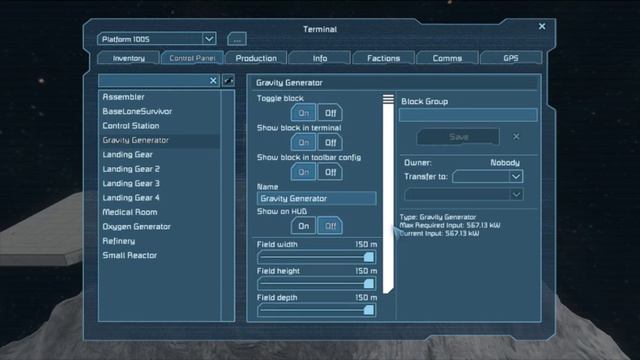Turn Show on HUD On

(x=303, y=226)
